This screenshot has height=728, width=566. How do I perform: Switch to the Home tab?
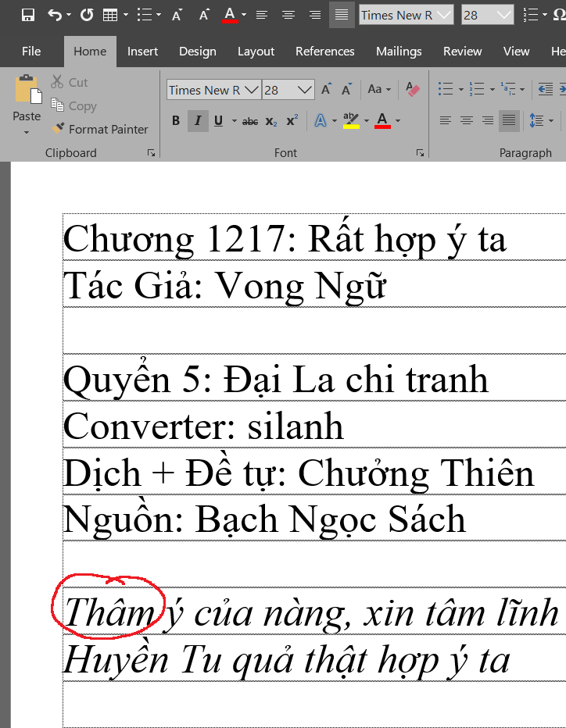(90, 51)
